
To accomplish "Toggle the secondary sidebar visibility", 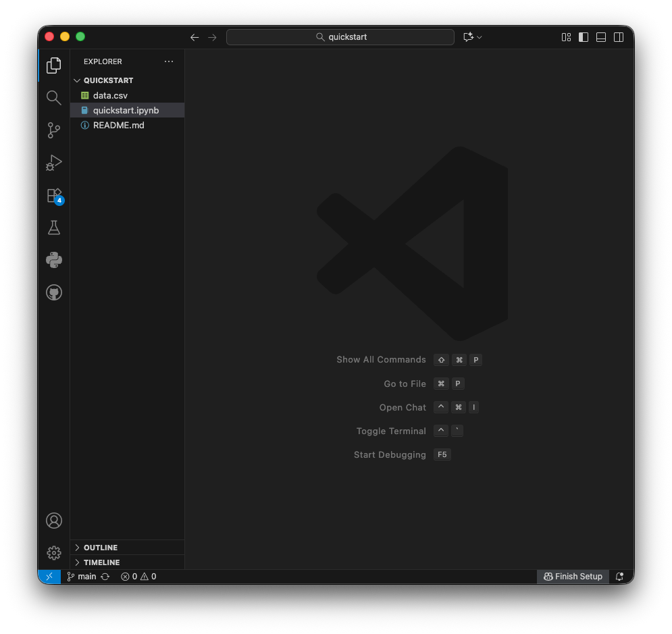I will pos(619,37).
